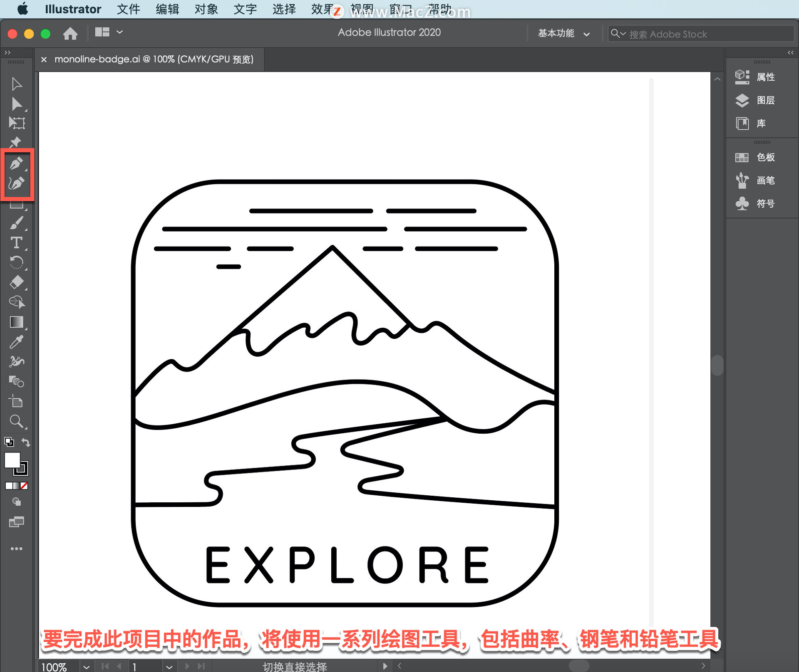
Task: Click the white Fill color box
Action: 12,460
